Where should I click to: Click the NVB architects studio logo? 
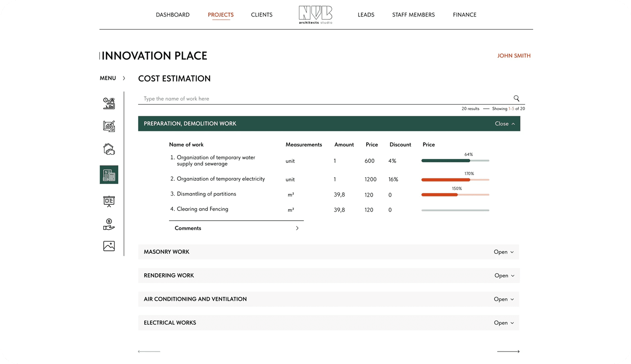tap(315, 15)
